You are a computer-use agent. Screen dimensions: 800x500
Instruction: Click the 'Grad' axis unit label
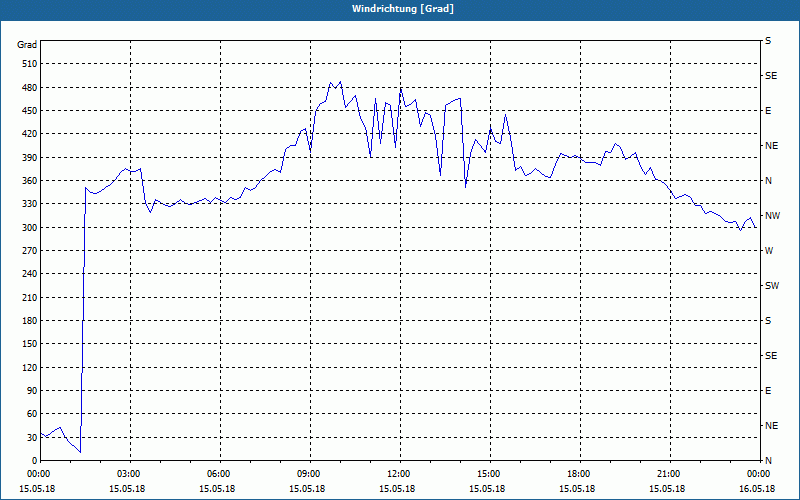pos(27,45)
